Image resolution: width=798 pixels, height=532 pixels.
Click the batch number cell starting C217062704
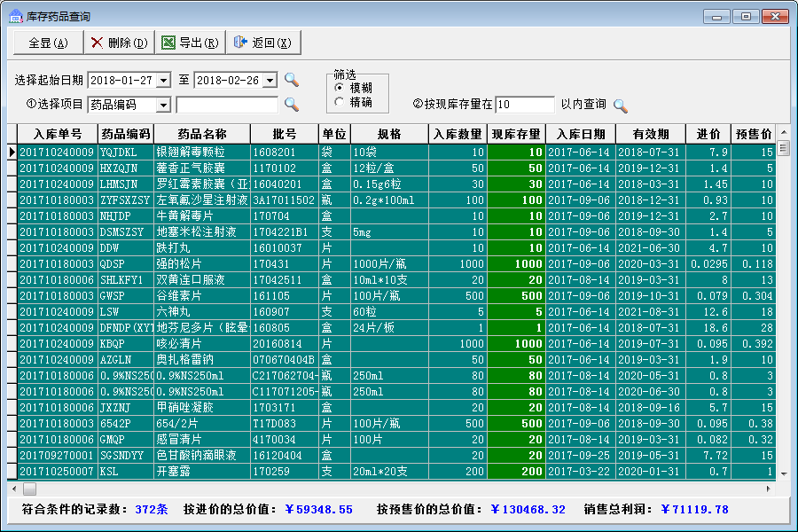pos(285,376)
